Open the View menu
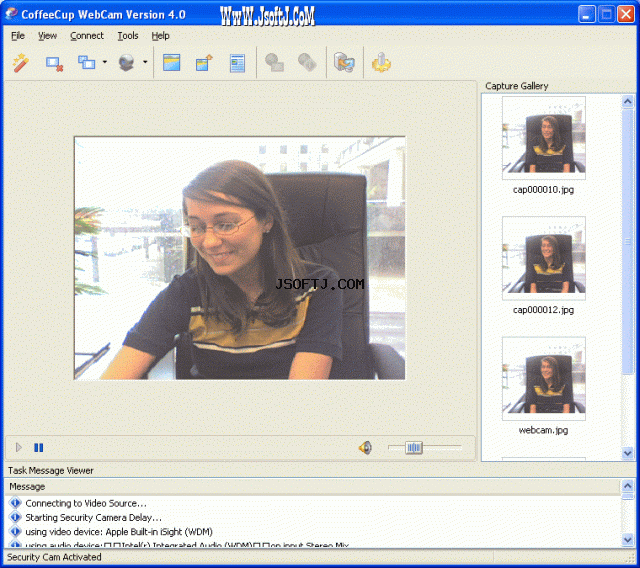The height and width of the screenshot is (568, 640). click(47, 36)
